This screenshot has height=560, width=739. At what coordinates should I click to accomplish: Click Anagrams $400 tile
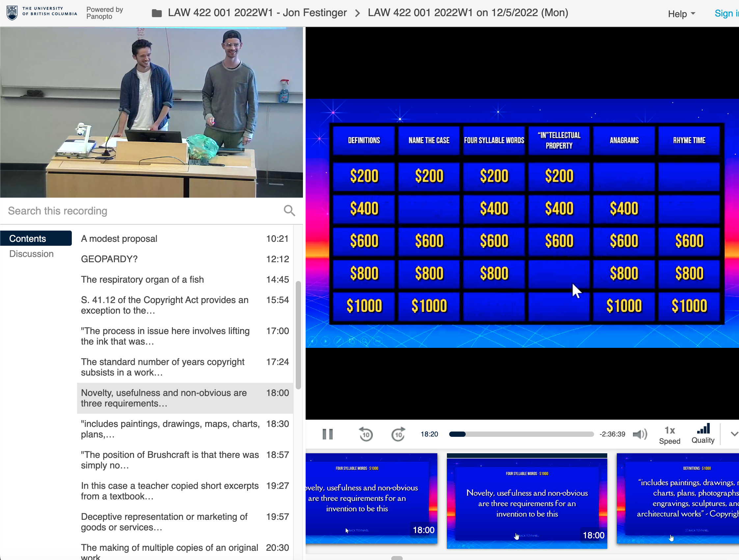coord(624,209)
